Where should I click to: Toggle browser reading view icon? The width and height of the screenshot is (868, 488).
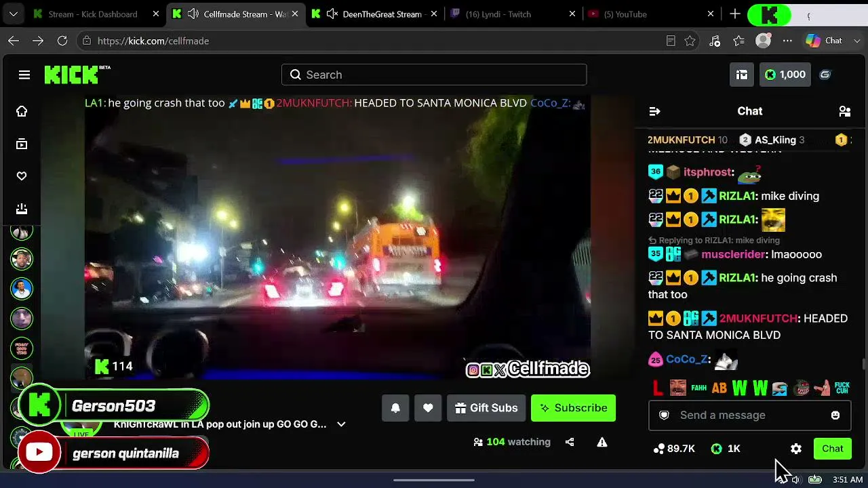coord(671,41)
